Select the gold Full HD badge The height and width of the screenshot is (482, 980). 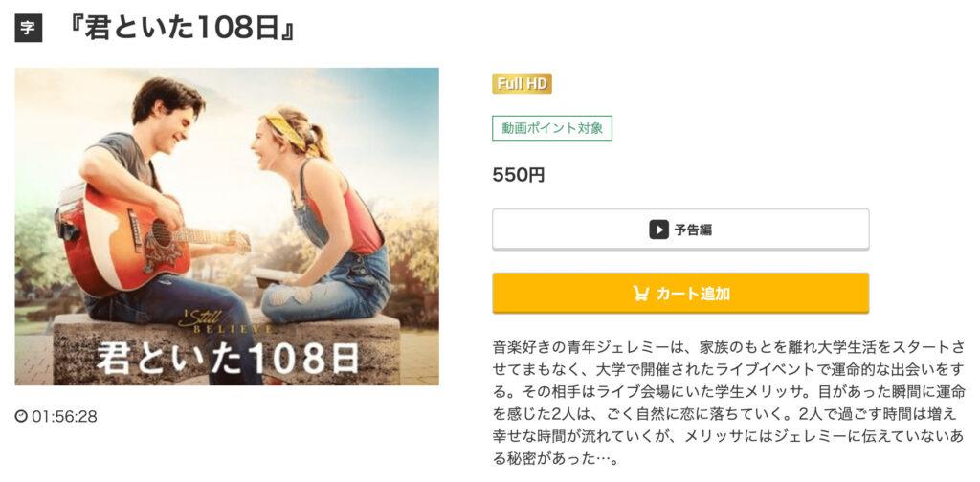(x=522, y=83)
